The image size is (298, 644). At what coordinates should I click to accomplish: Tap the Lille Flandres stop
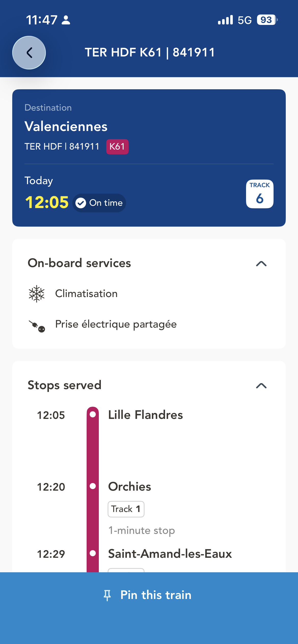pyautogui.click(x=145, y=415)
